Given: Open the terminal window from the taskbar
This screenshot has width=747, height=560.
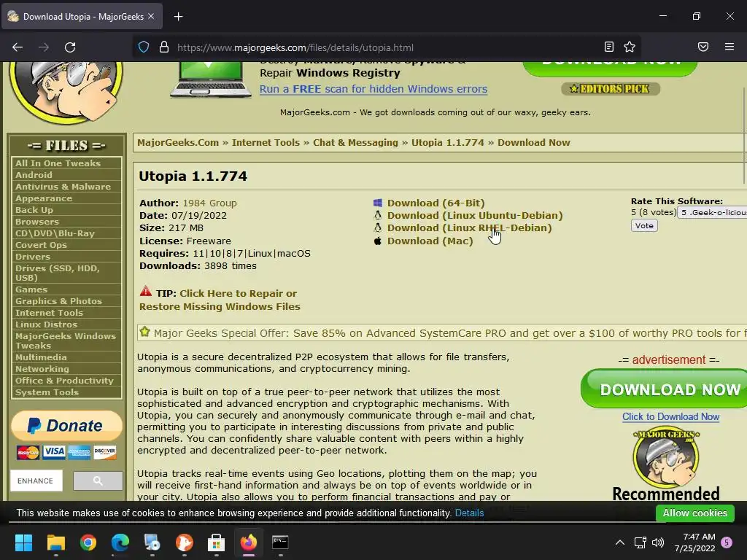Looking at the screenshot, I should click(280, 542).
